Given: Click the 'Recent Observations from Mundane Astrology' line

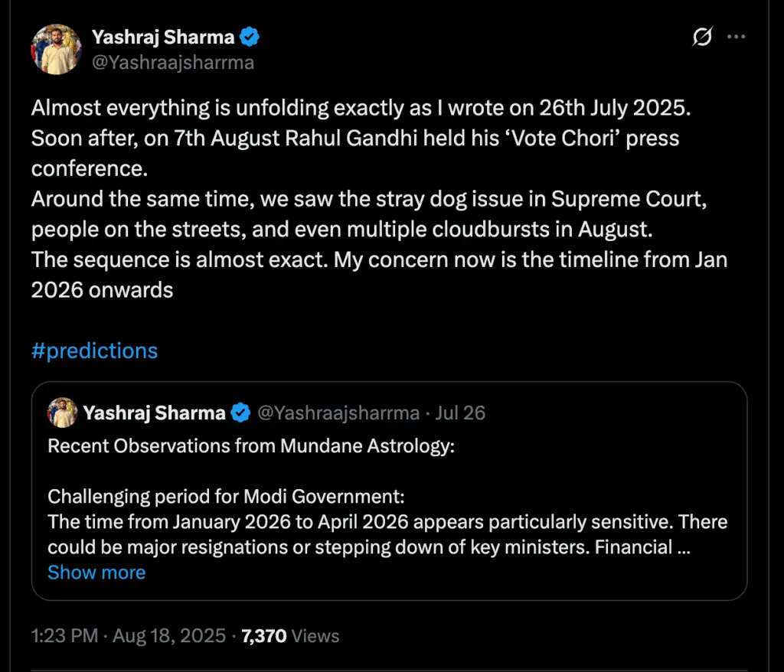Looking at the screenshot, I should [251, 446].
